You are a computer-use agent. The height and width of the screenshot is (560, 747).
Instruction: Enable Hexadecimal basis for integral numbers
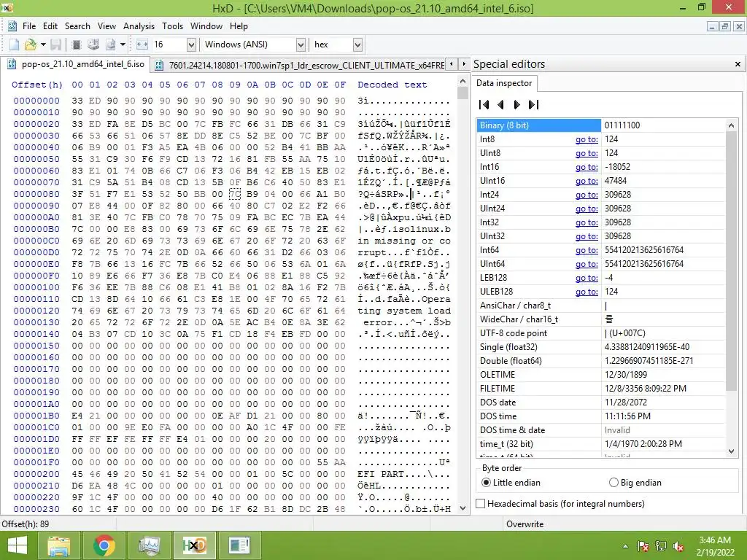click(x=560, y=503)
